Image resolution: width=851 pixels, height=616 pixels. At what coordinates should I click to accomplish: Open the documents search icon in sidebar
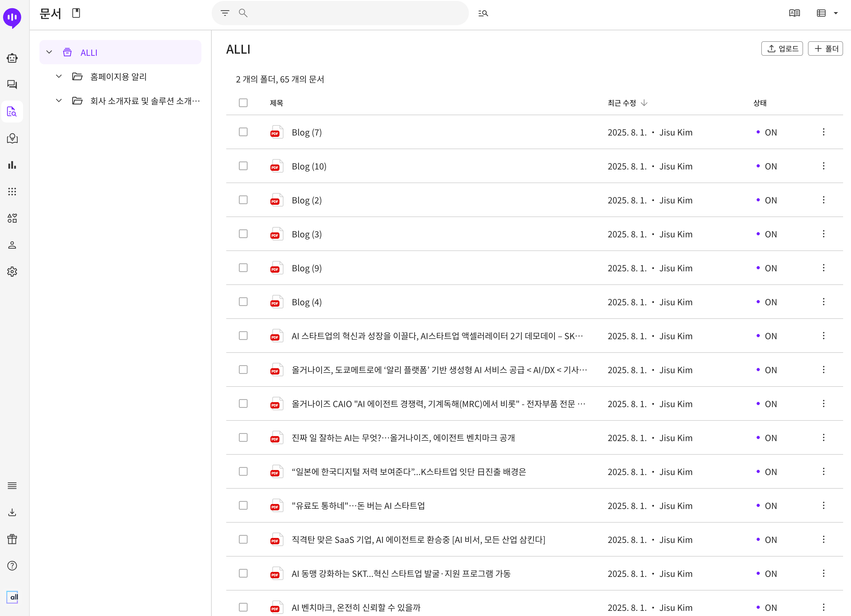pos(12,112)
